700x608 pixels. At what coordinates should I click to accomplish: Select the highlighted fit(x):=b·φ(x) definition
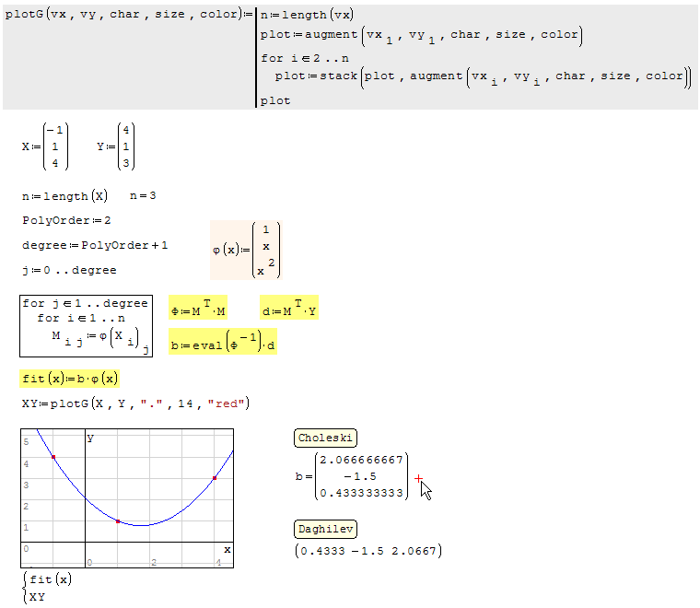click(x=70, y=379)
